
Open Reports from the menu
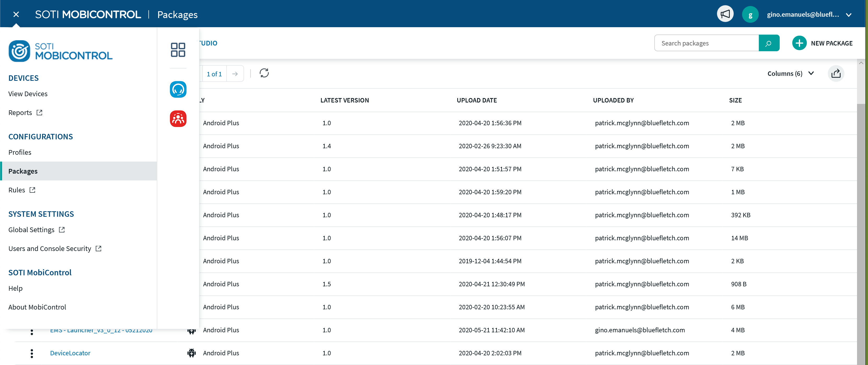click(20, 113)
